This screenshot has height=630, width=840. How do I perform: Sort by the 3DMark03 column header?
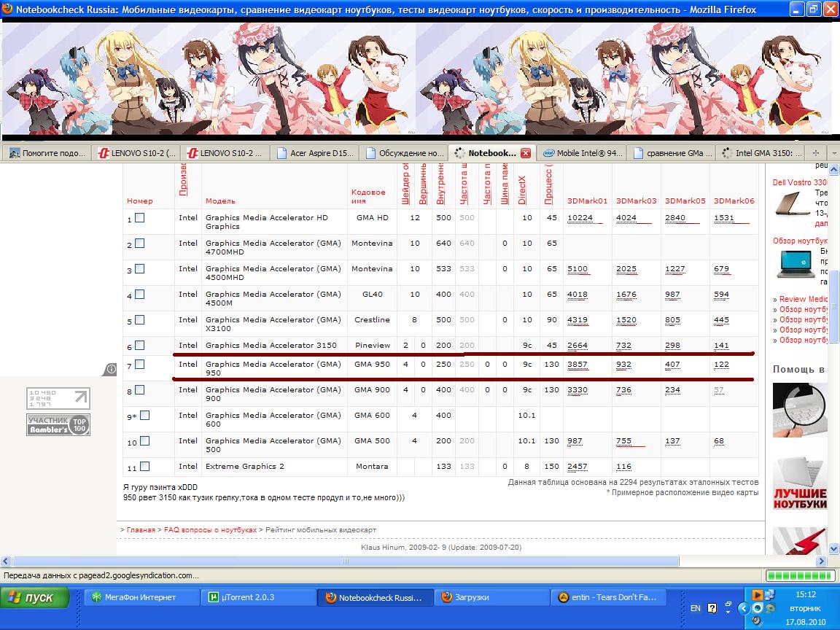[636, 201]
